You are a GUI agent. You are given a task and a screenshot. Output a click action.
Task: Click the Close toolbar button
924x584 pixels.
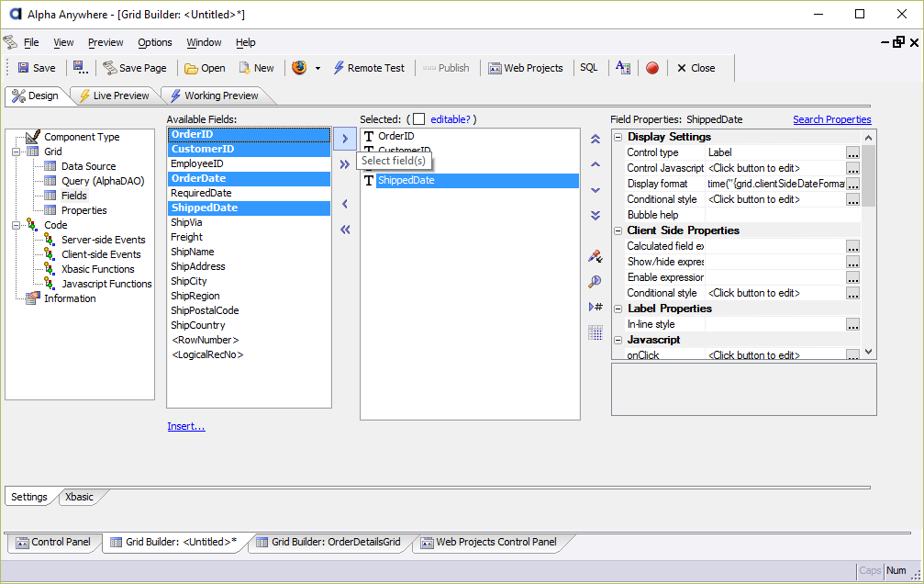[x=696, y=68]
